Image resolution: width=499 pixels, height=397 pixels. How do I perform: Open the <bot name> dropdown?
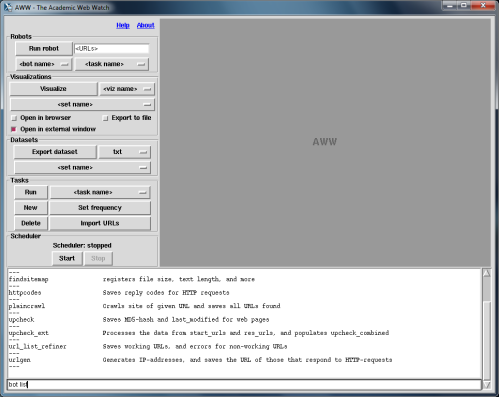(x=43, y=64)
